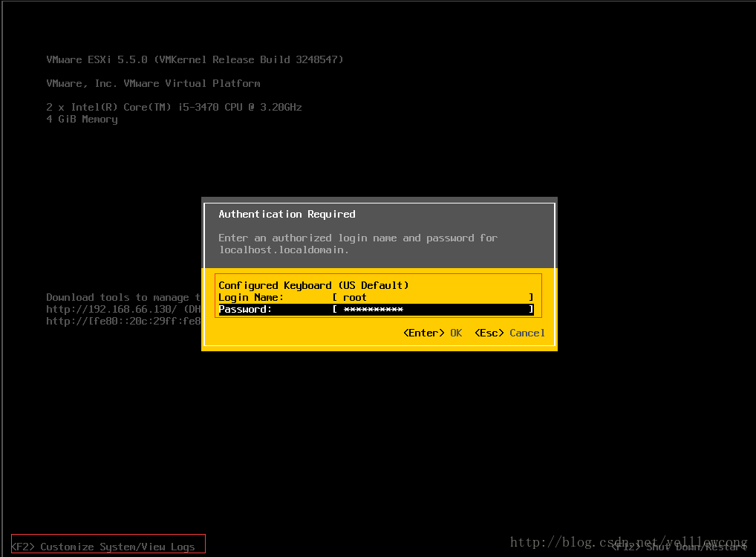Viewport: 756px width, 557px height.
Task: Click the localhost.localdomain text in dialog
Action: pos(284,250)
